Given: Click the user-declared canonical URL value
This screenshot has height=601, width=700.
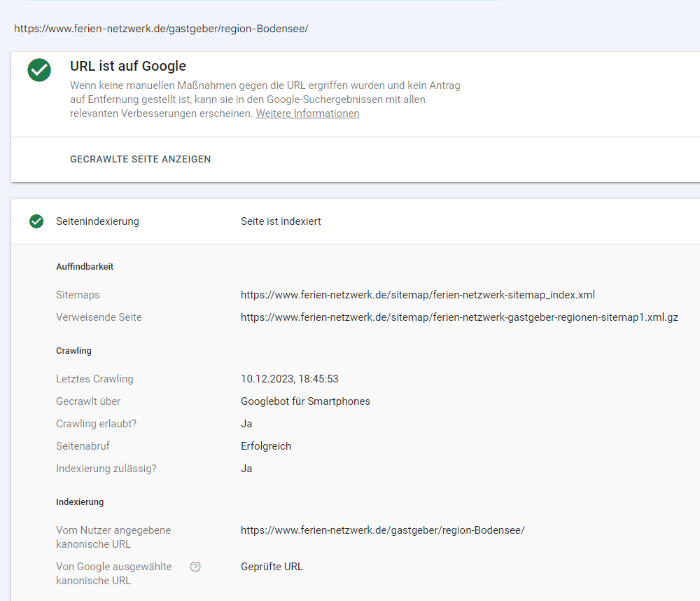Looking at the screenshot, I should [382, 530].
